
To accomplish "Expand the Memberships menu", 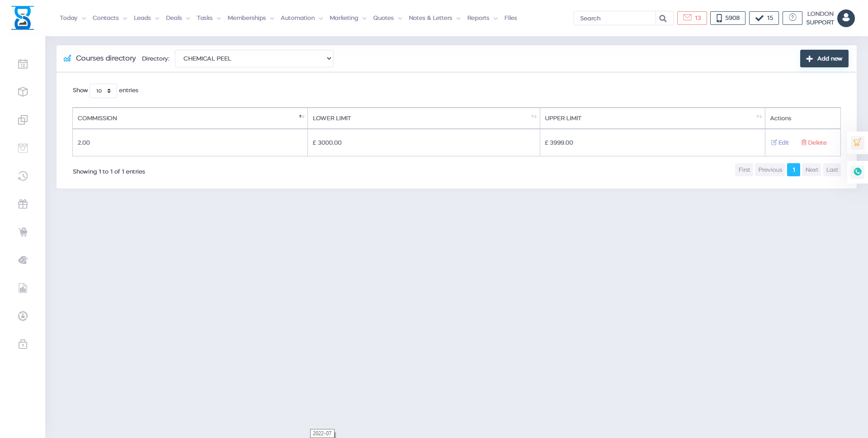I will coord(247,18).
